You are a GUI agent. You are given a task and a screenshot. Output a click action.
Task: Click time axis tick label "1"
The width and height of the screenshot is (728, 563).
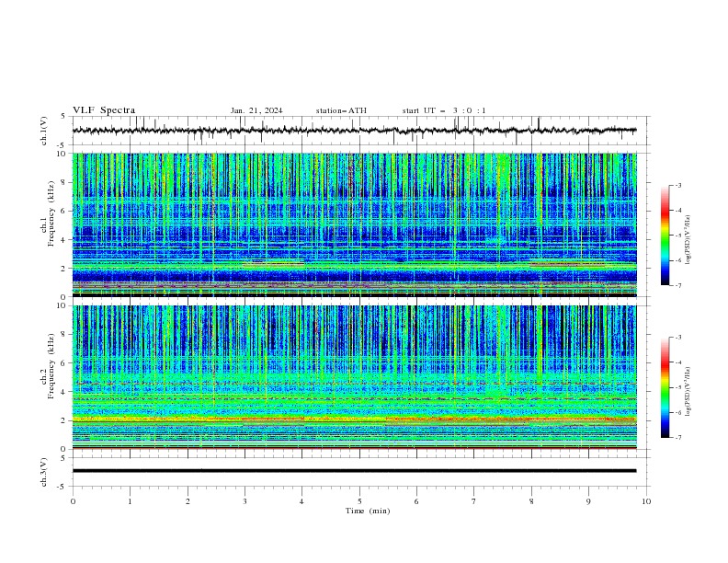pyautogui.click(x=130, y=501)
